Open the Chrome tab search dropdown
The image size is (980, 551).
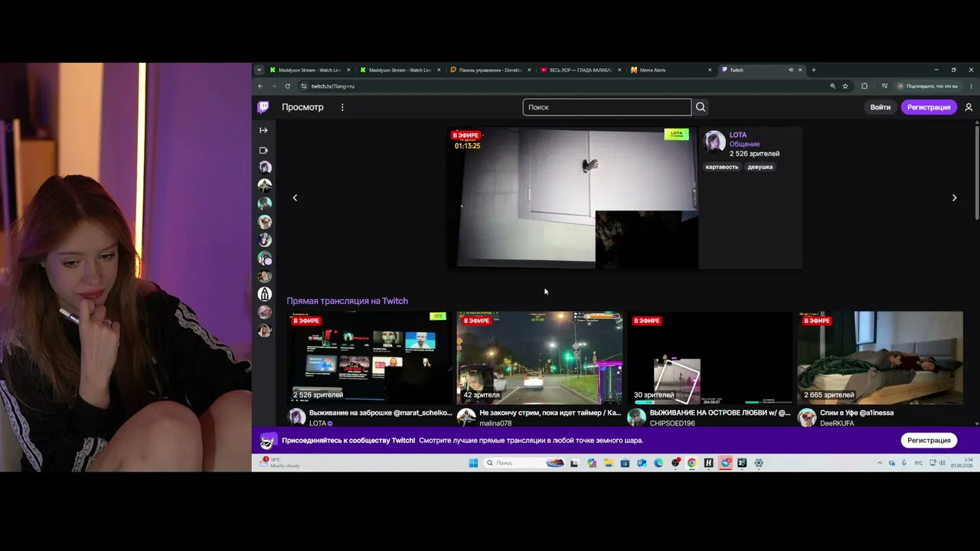pos(259,70)
